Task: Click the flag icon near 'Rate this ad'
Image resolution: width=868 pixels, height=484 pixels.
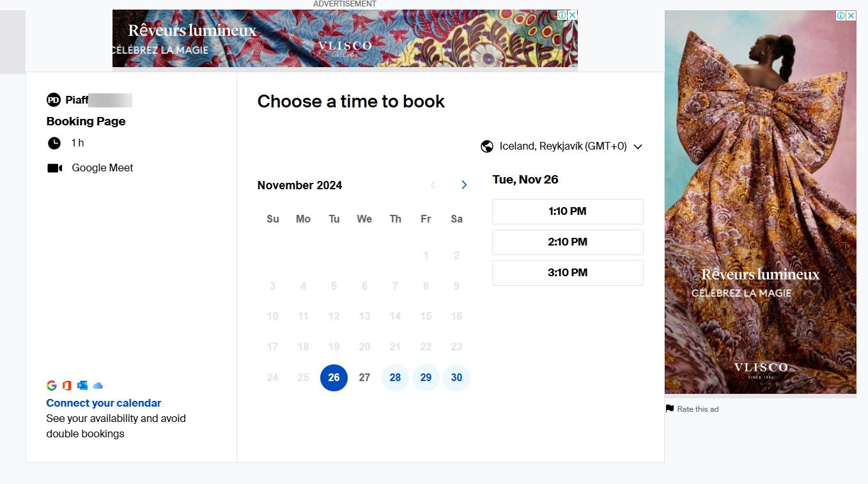Action: click(669, 409)
